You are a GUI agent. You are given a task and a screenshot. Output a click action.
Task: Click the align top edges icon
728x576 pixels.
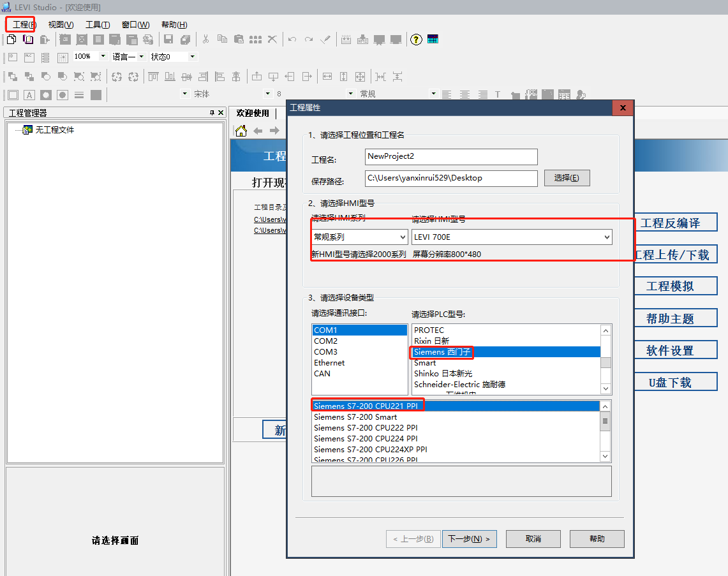point(153,77)
